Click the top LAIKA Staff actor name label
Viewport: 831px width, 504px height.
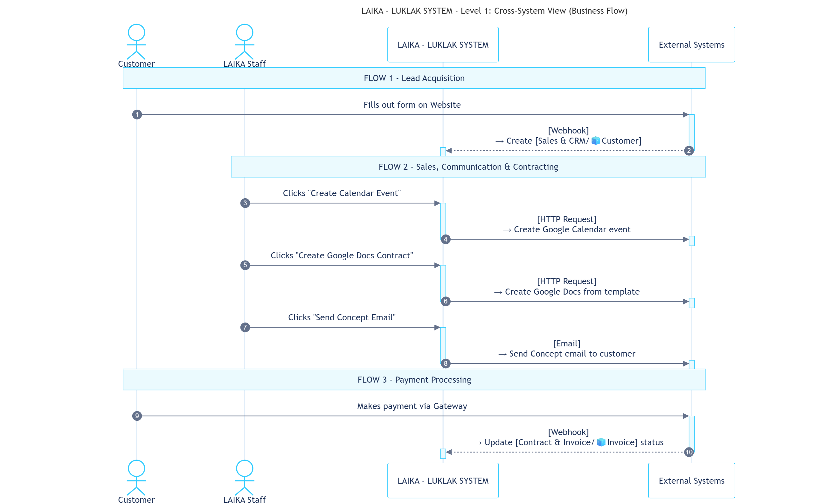pyautogui.click(x=245, y=64)
